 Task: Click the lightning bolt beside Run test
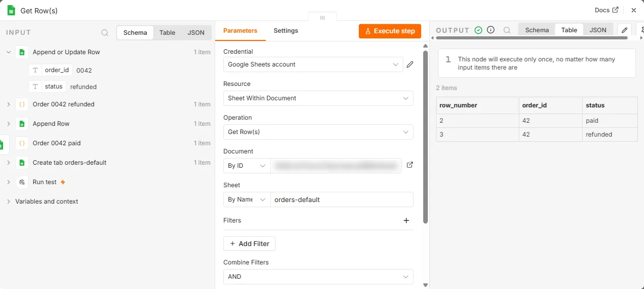point(63,182)
